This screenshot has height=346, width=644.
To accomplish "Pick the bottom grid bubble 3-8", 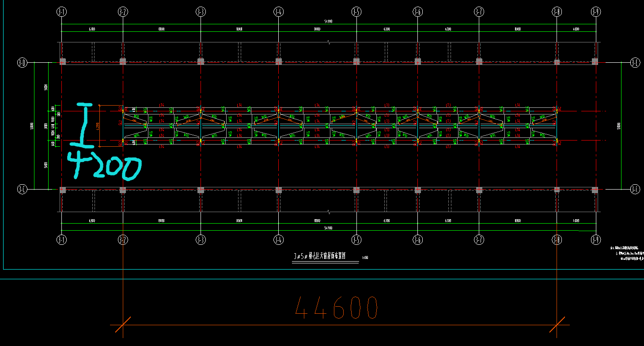I will click(x=557, y=240).
